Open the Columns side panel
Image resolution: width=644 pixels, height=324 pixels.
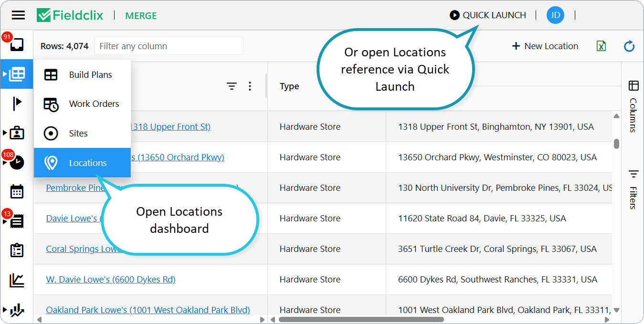click(x=633, y=106)
